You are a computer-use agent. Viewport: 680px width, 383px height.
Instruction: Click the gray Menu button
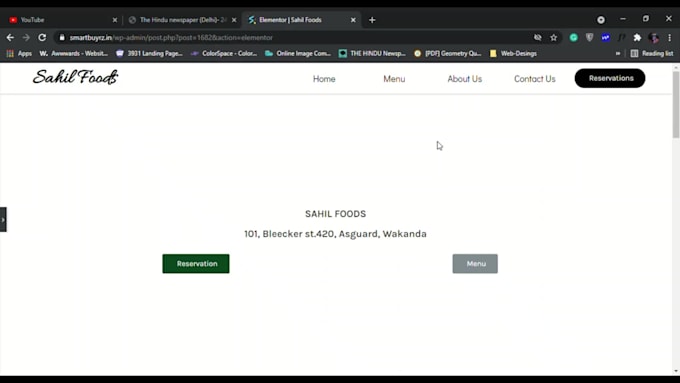click(475, 264)
